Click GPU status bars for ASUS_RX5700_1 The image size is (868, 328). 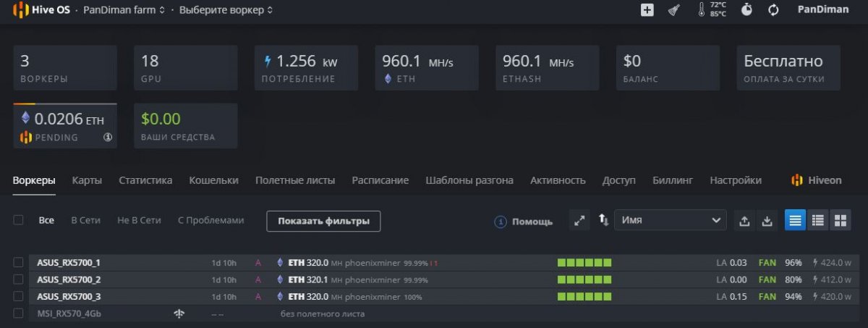coord(584,262)
